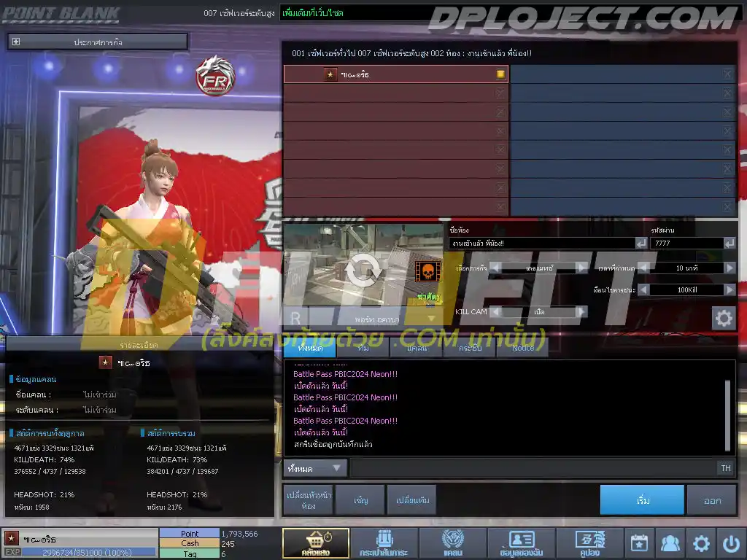Switch to the ทั้งหมด chat tab
The height and width of the screenshot is (560, 747).
310,348
